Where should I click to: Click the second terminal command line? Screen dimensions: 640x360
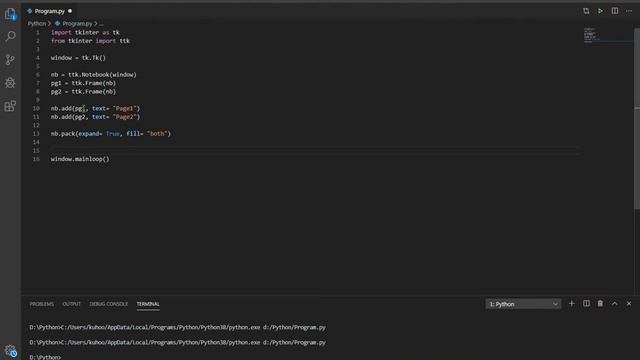click(178, 342)
